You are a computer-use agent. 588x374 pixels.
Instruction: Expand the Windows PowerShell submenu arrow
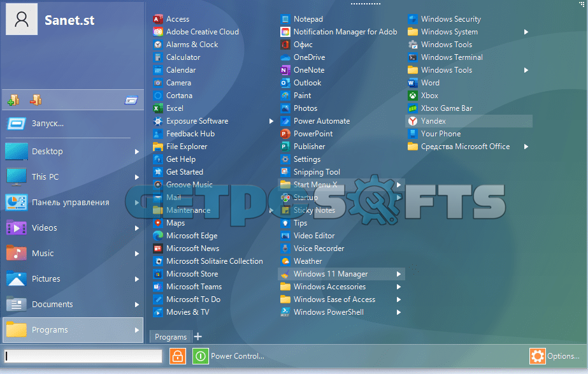point(399,312)
